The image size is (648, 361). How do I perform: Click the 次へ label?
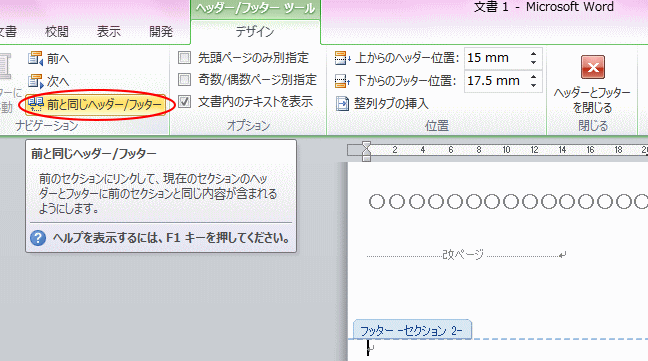click(58, 81)
